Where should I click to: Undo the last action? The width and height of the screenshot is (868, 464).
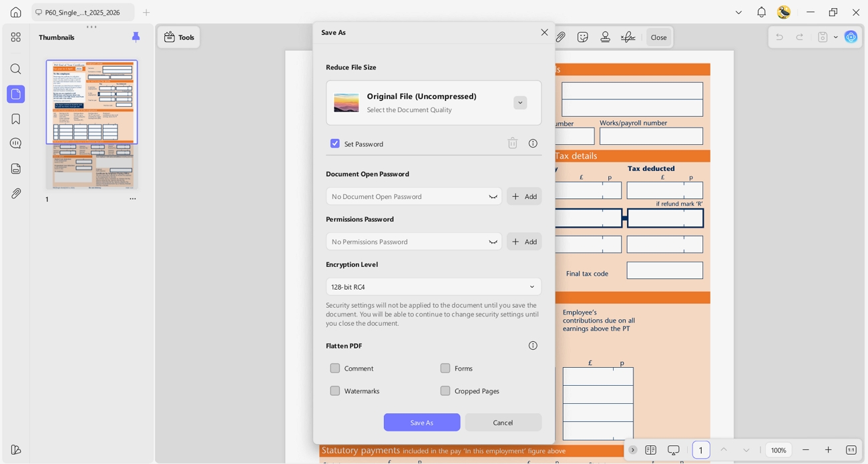click(779, 37)
